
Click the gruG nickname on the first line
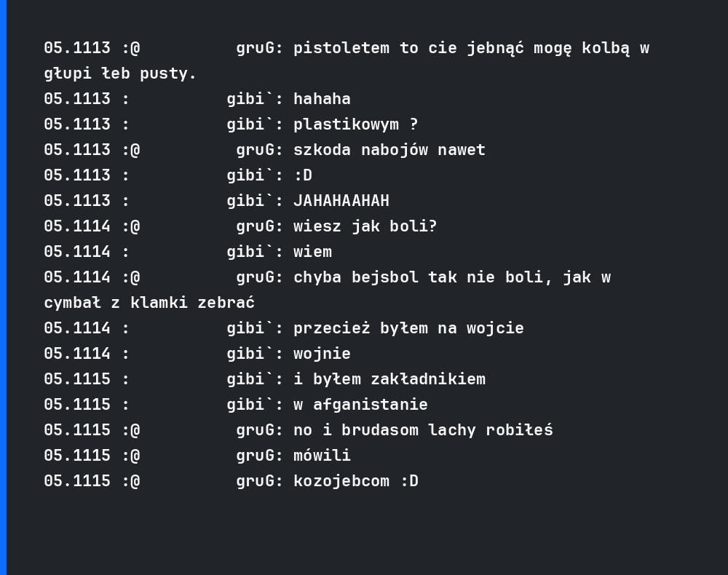point(255,48)
